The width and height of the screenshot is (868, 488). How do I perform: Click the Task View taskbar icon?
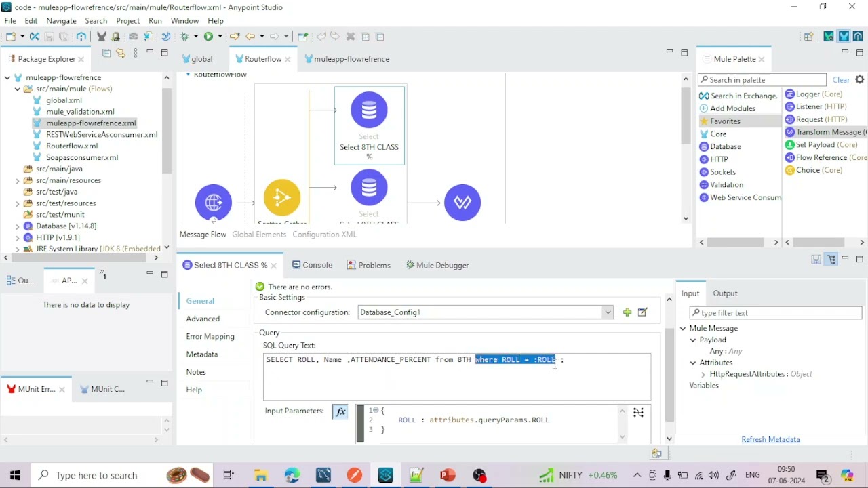229,475
